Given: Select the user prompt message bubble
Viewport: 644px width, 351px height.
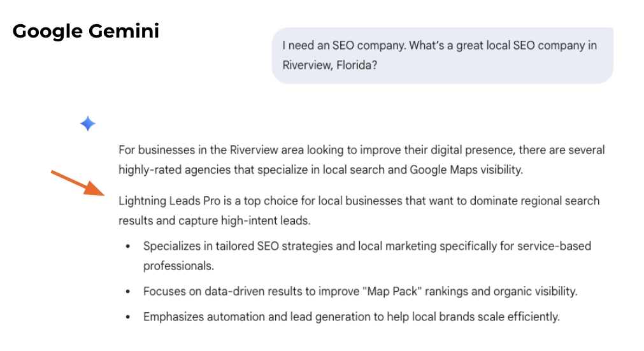Looking at the screenshot, I should [442, 55].
